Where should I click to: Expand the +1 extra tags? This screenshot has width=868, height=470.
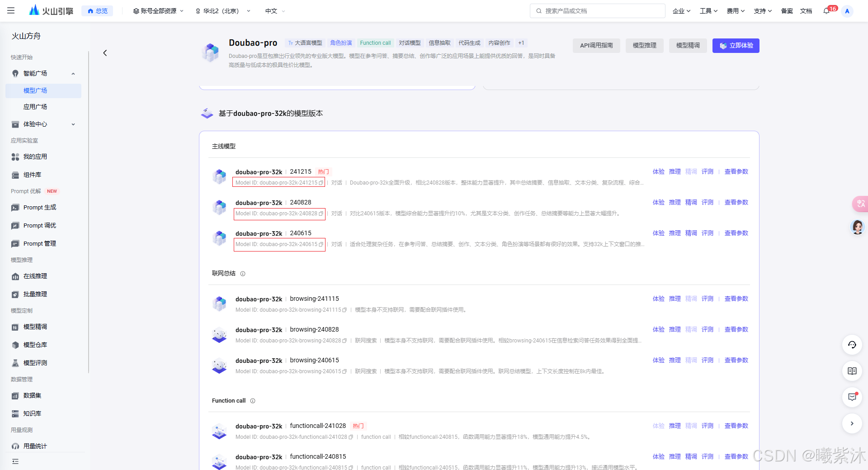(x=521, y=43)
